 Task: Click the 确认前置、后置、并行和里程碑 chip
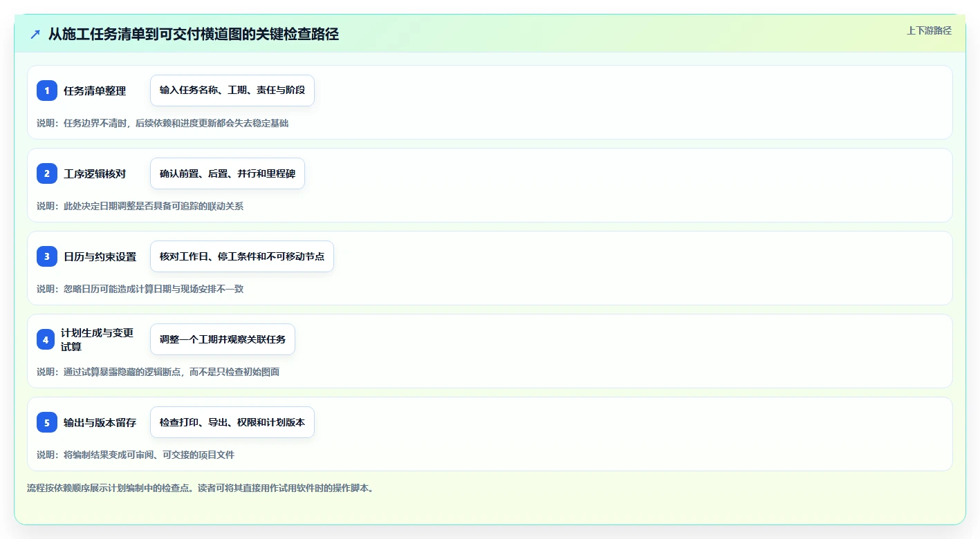[x=228, y=173]
